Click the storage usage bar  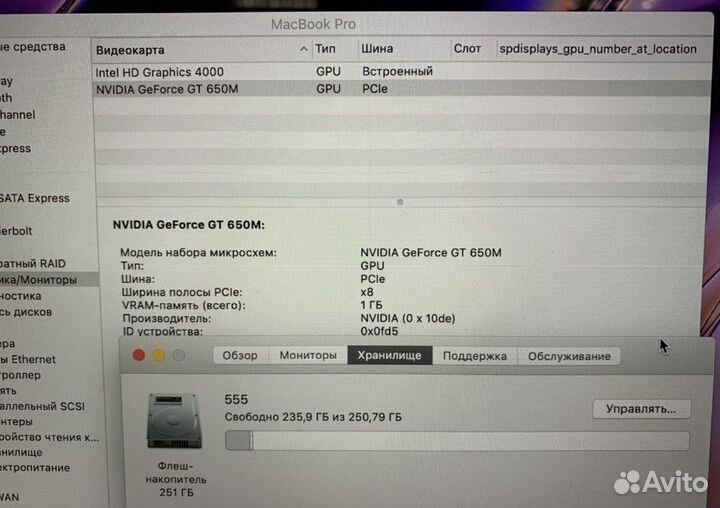[x=457, y=441]
